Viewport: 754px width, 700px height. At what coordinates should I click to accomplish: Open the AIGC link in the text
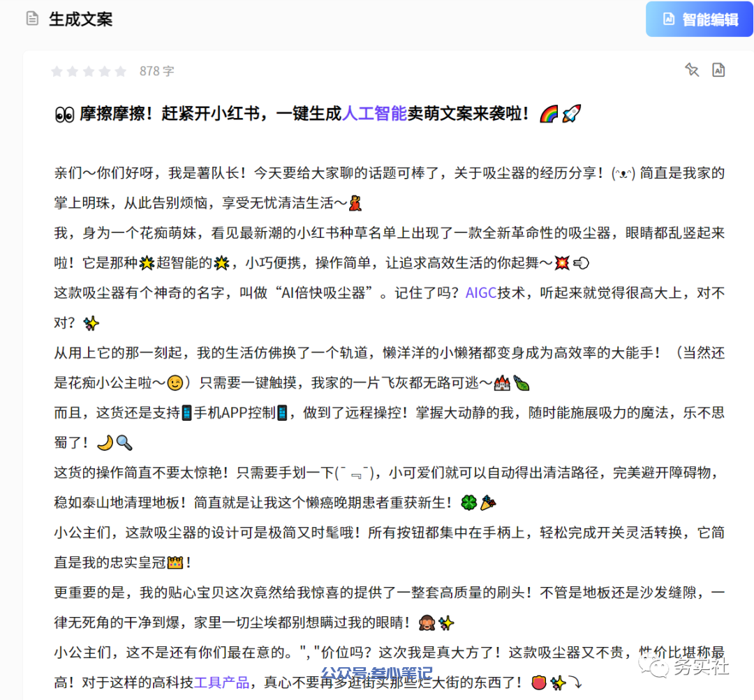click(x=481, y=293)
